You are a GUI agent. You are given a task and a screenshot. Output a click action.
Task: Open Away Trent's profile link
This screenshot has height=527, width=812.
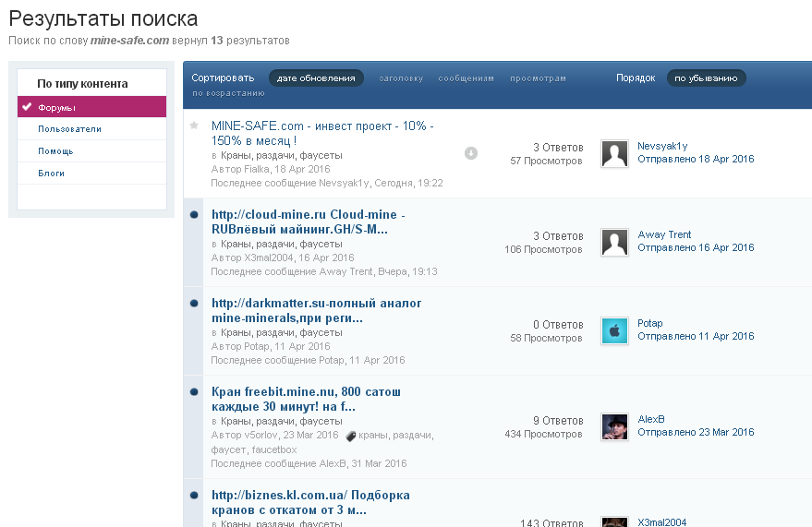coord(664,234)
